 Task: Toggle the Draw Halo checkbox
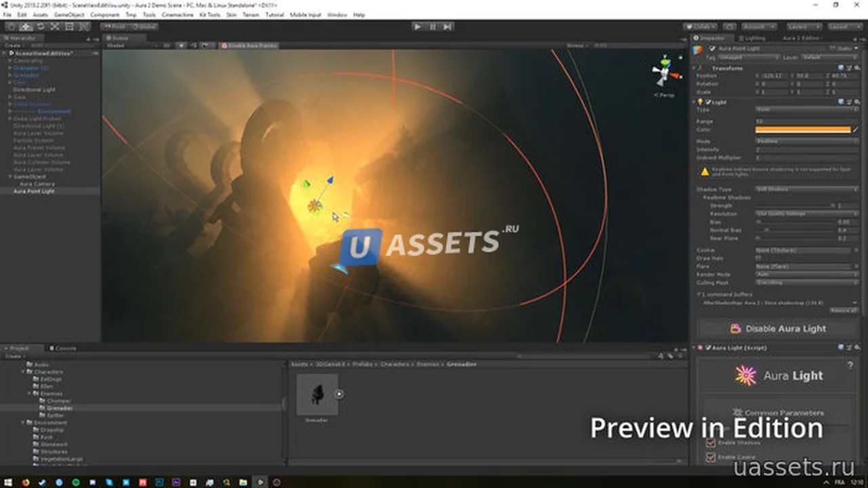click(758, 258)
